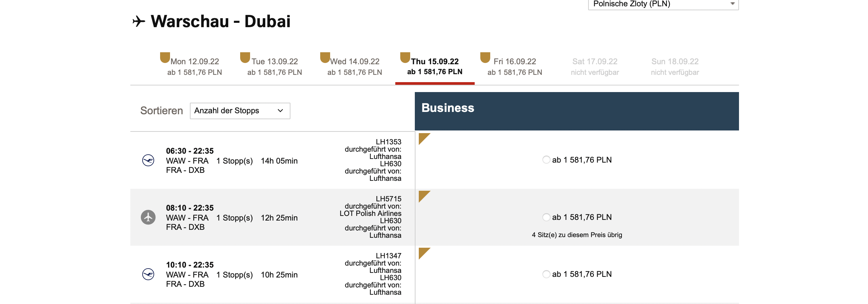
Task: Click the gold badge icon on Fri 16.09.22
Action: coord(485,57)
